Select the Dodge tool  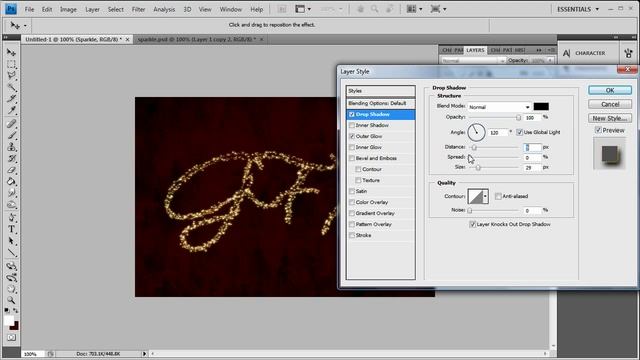coord(11,204)
